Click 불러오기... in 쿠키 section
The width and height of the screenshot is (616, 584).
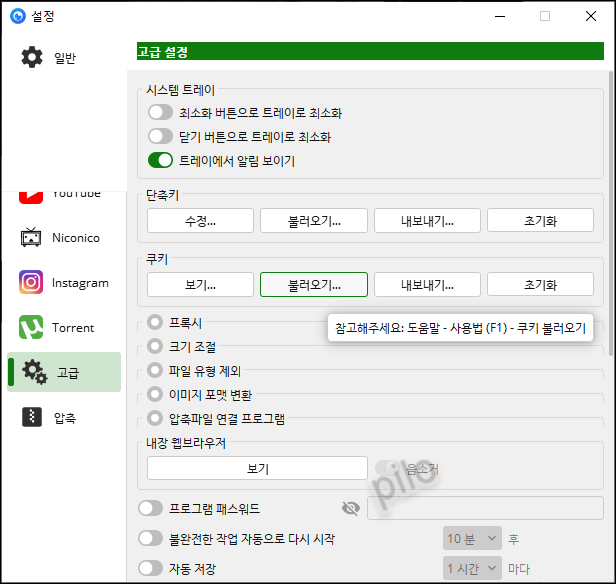coord(314,285)
